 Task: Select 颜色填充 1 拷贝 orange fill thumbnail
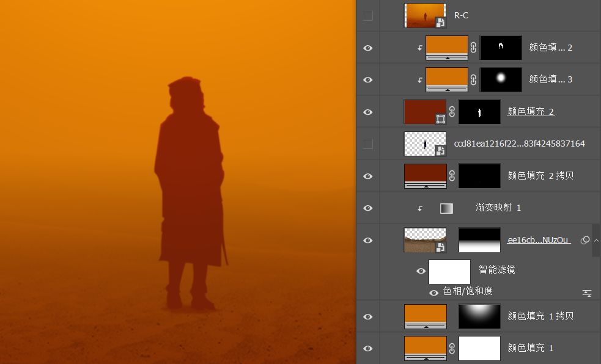tap(425, 316)
